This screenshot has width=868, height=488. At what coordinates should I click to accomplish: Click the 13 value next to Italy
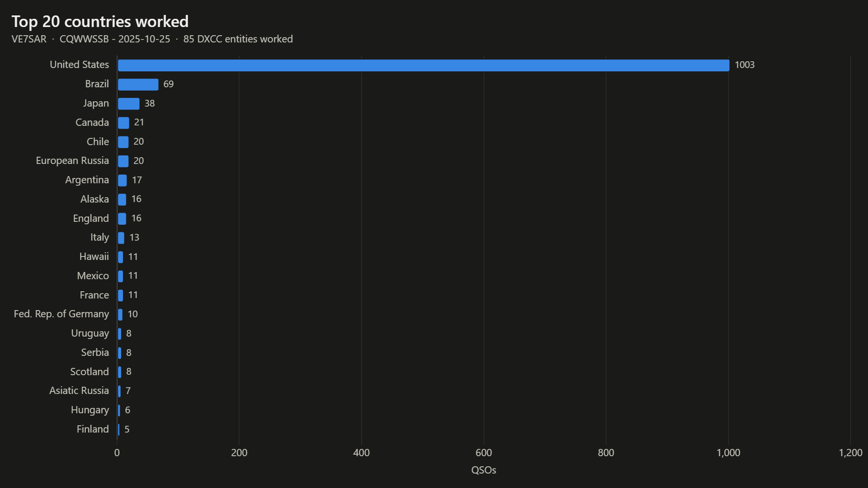point(134,238)
